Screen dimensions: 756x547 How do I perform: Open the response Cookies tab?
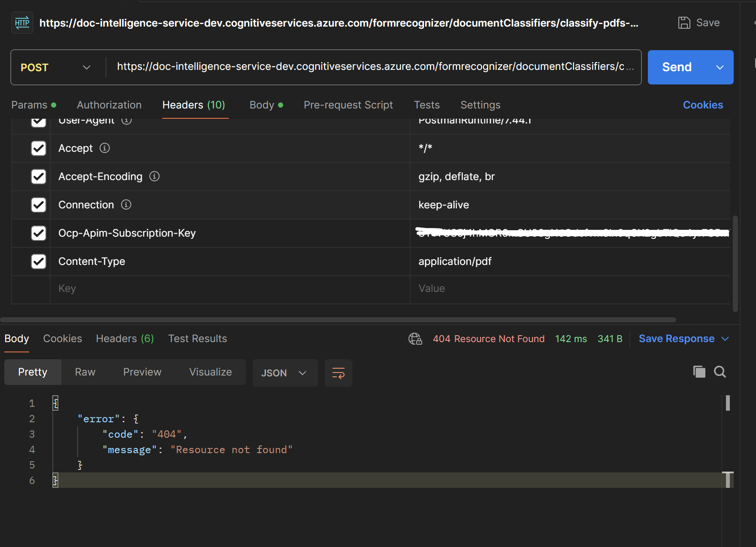tap(63, 339)
